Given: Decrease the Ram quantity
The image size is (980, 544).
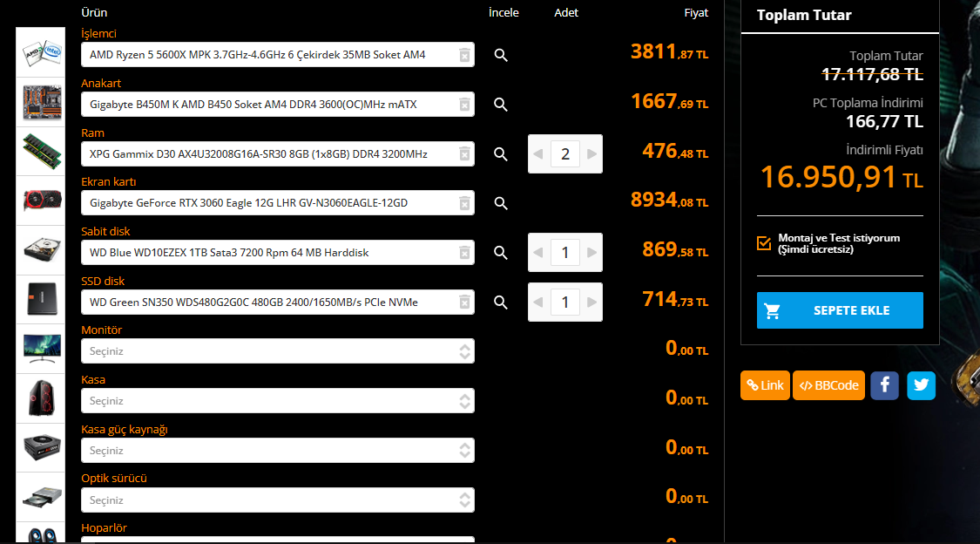Looking at the screenshot, I should pyautogui.click(x=538, y=153).
